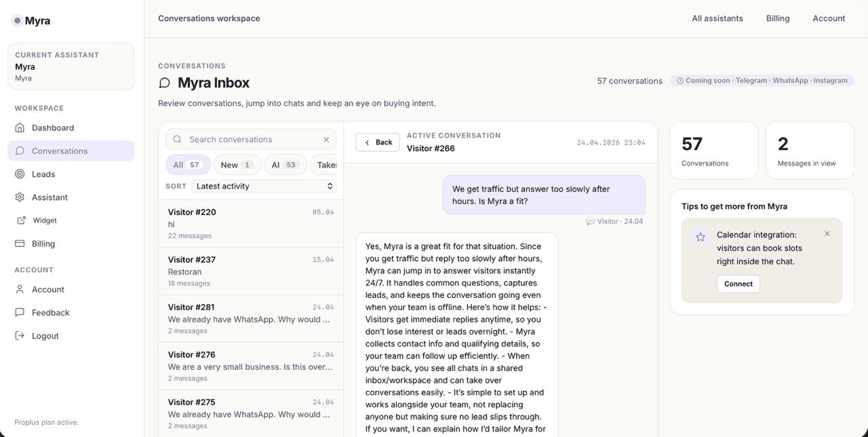
Task: Click the Connect calendar button
Action: [738, 284]
